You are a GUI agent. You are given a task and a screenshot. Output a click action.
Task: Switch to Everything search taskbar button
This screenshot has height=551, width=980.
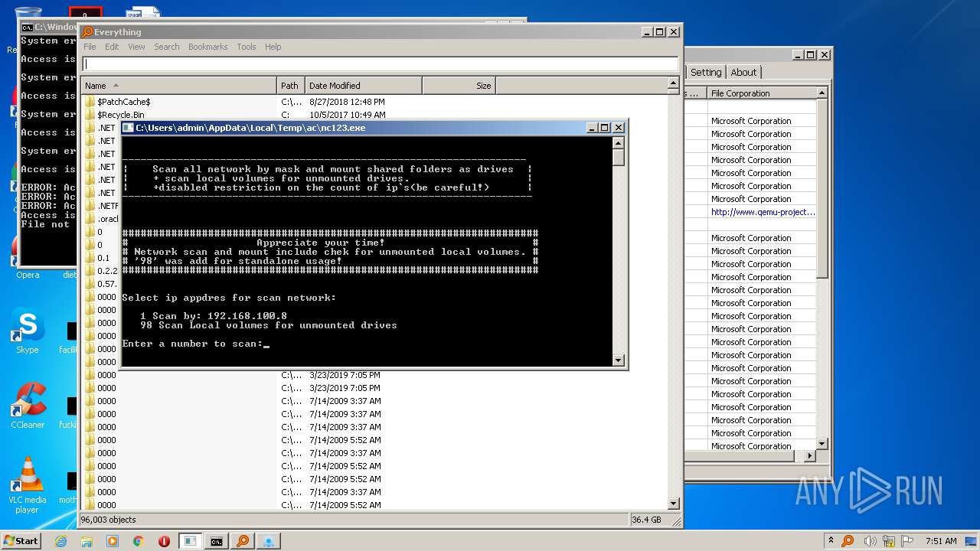coord(243,541)
